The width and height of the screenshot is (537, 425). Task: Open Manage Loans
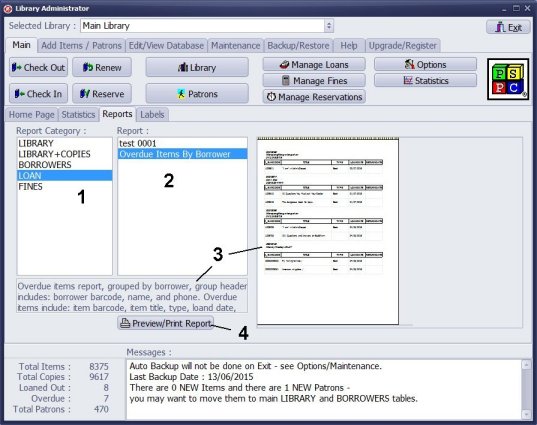(x=314, y=64)
